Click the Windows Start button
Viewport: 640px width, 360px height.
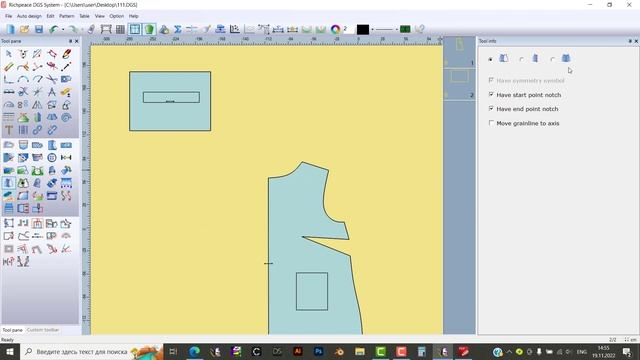click(9, 351)
